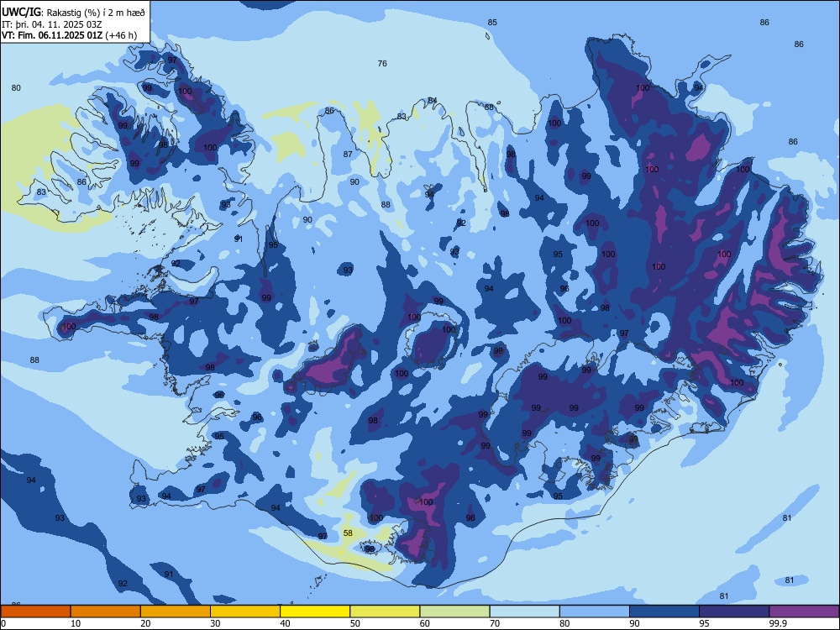Select the '76' humidity value on the map
This screenshot has width=840, height=630.
point(382,63)
